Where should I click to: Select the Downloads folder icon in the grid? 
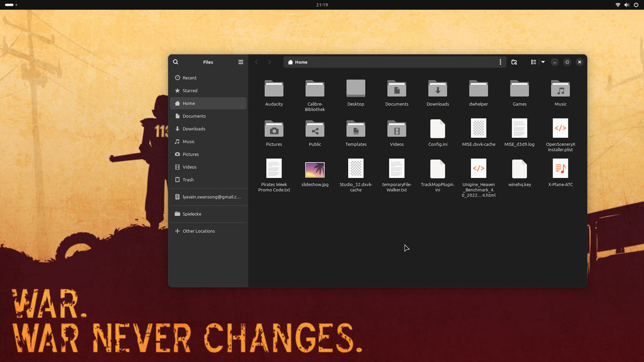pos(438,88)
